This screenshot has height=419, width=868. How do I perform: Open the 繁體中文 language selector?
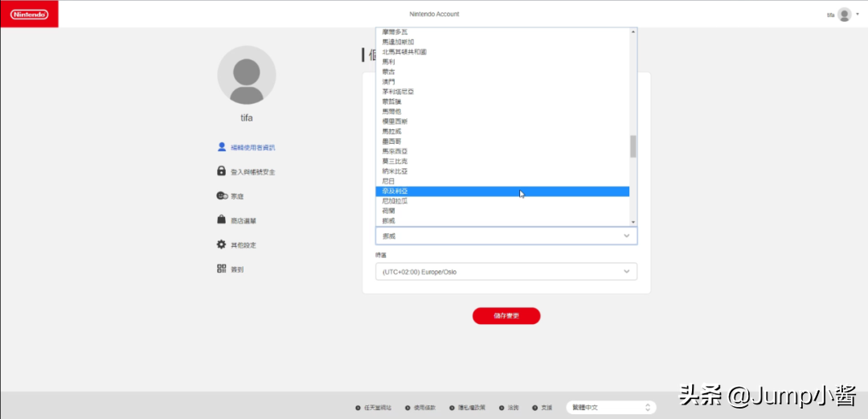pos(611,408)
